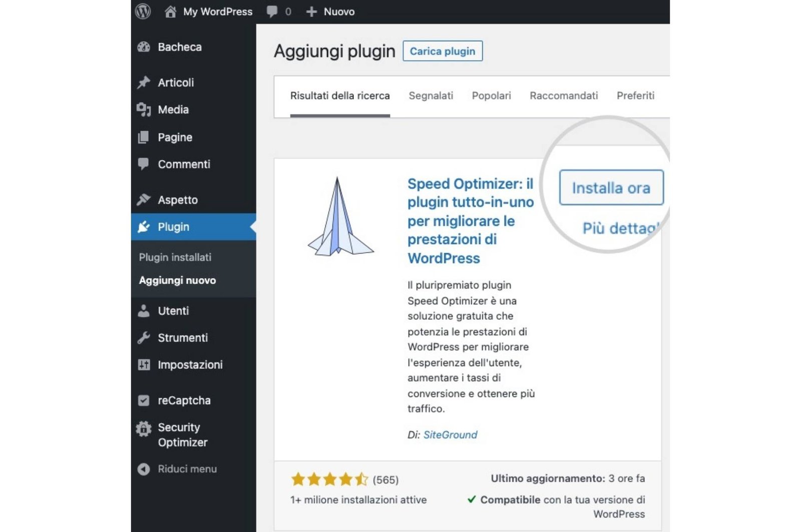Click the WordPress logo icon

tap(143, 11)
